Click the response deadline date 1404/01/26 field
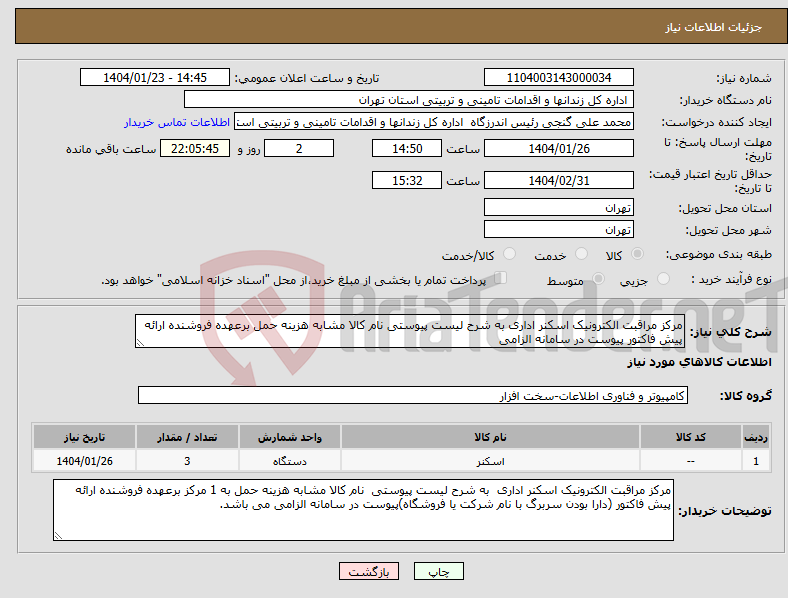The image size is (788, 598). (x=558, y=148)
